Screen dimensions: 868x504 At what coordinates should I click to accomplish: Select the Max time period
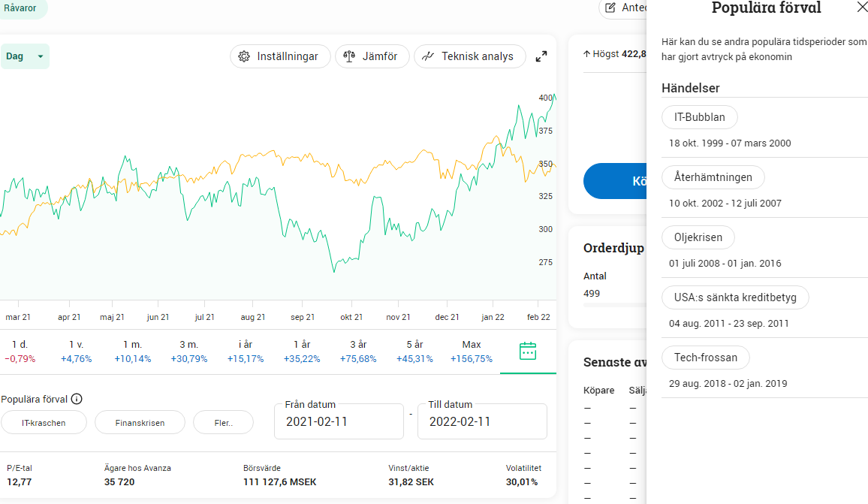click(x=471, y=352)
